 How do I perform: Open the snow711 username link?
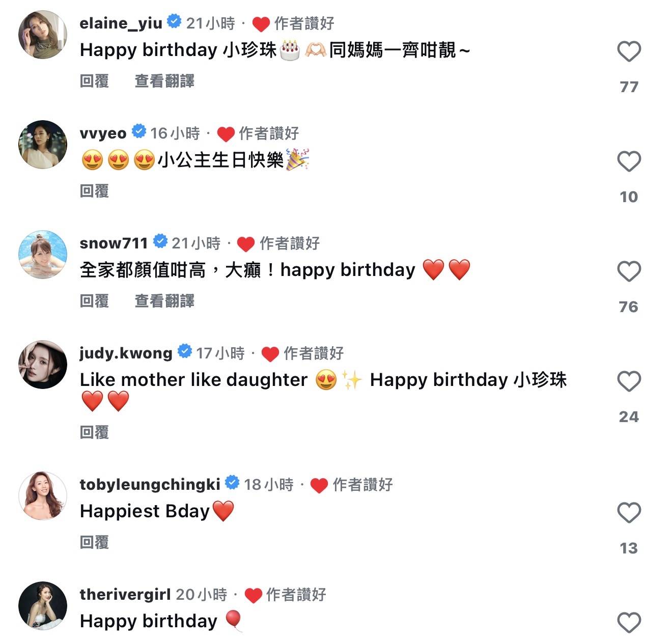pyautogui.click(x=114, y=243)
